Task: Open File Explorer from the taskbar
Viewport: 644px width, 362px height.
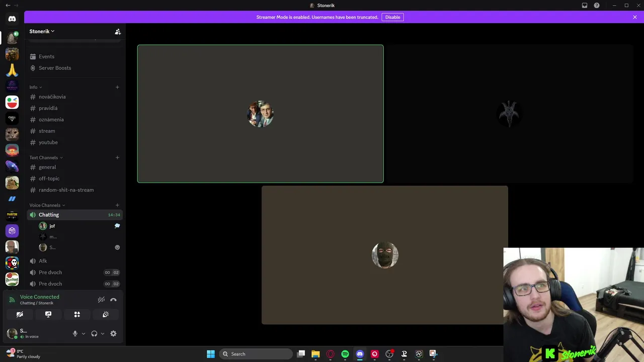Action: point(315,354)
